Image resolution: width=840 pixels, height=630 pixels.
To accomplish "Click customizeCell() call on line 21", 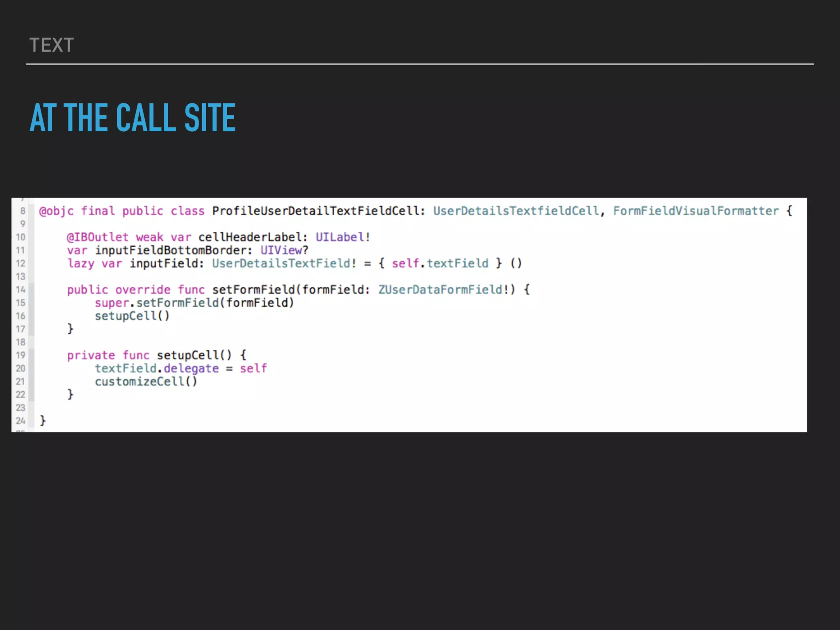I will [x=146, y=382].
